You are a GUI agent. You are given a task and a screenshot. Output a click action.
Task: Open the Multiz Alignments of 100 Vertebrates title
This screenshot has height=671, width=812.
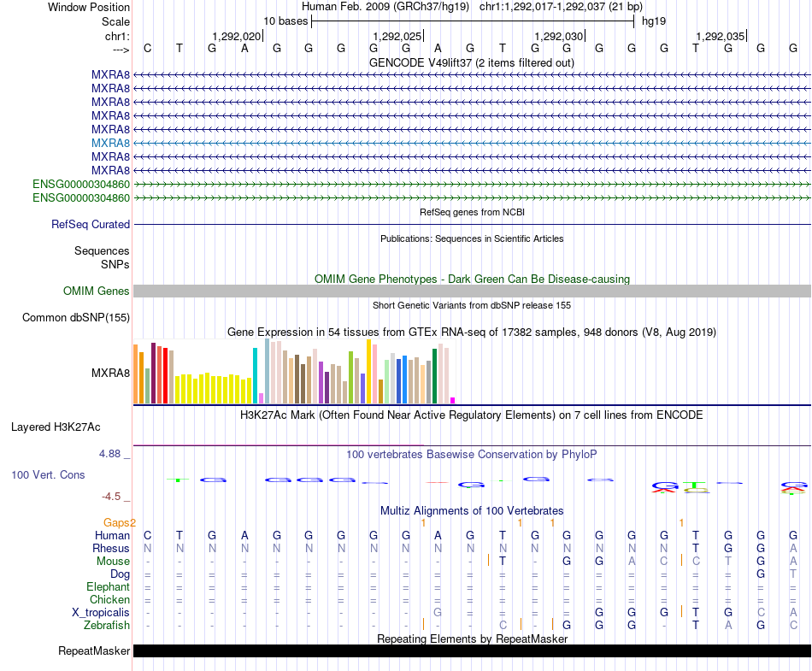pos(472,511)
